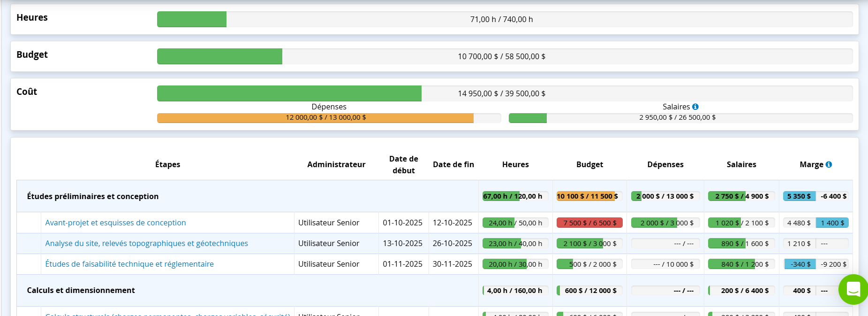Click the Coût progress bar 14 950,00 $

coord(505,93)
